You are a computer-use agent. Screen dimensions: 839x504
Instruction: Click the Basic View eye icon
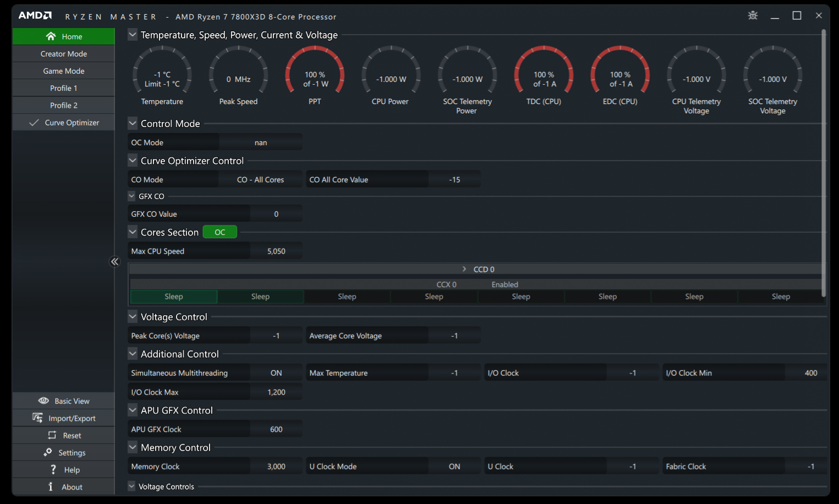(43, 401)
